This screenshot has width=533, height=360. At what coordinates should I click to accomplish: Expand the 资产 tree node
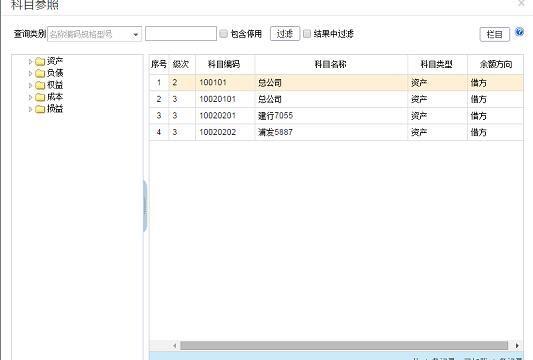(x=30, y=62)
